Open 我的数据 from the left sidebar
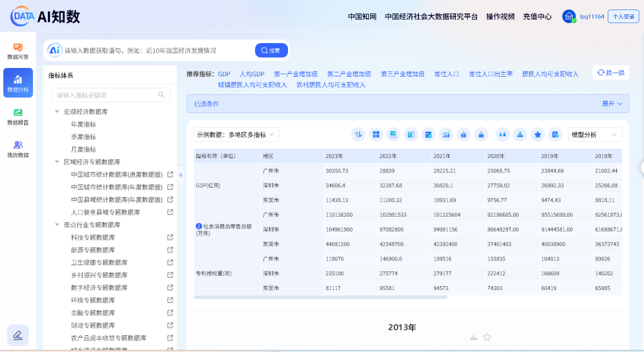Image resolution: width=644 pixels, height=352 pixels. tap(17, 149)
